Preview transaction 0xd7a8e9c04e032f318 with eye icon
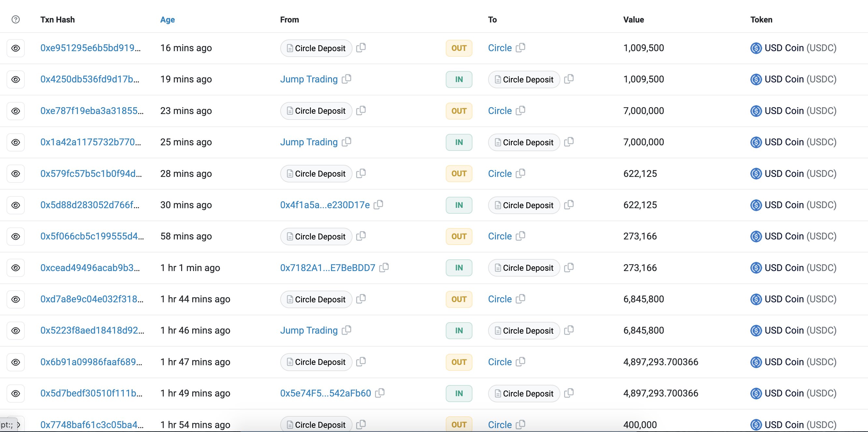The image size is (868, 432). pyautogui.click(x=16, y=299)
